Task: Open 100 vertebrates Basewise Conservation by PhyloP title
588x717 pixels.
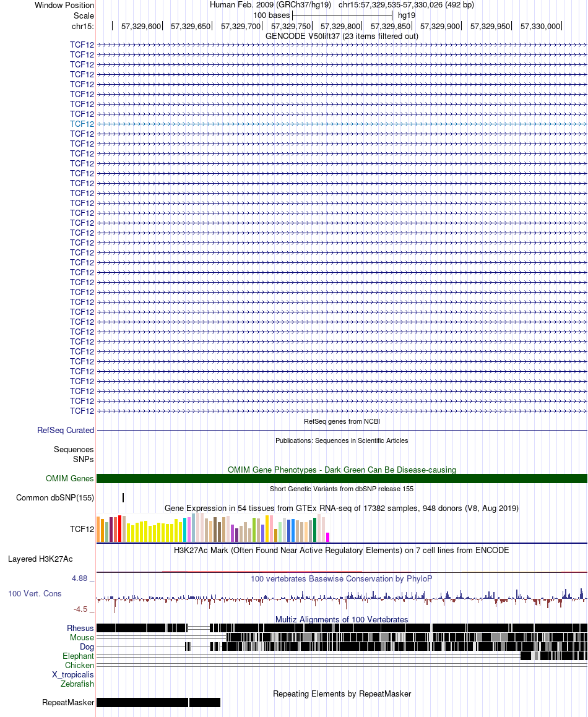Action: coord(342,578)
